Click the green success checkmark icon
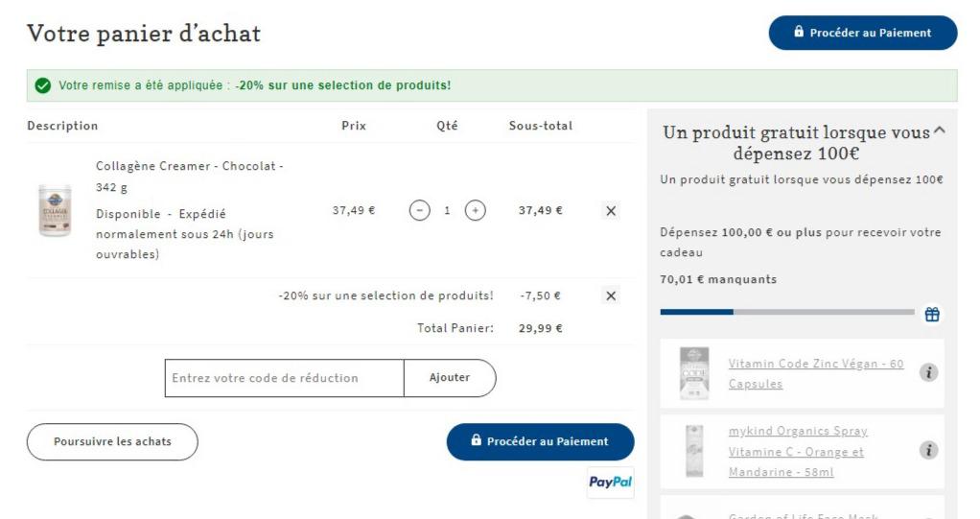Screen dimensions: 980x519 click(x=43, y=85)
